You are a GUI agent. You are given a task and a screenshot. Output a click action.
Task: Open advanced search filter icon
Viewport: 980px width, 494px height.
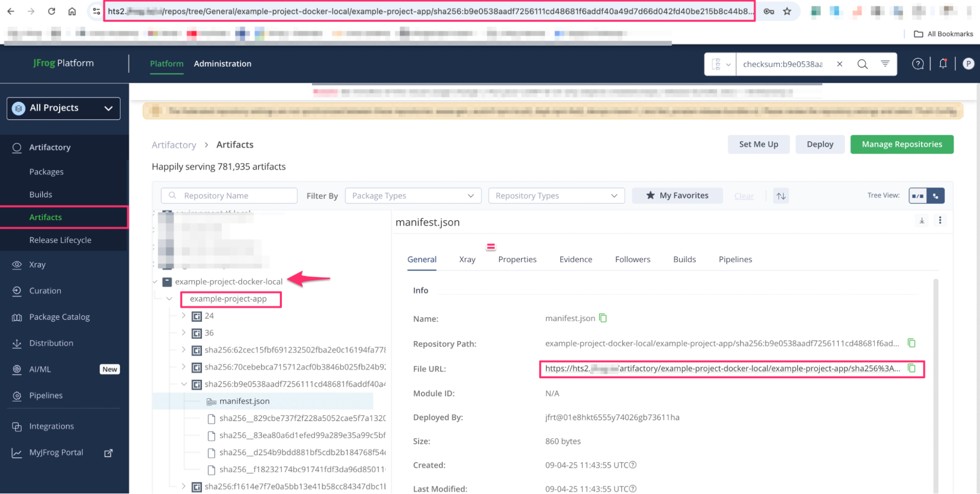[885, 64]
